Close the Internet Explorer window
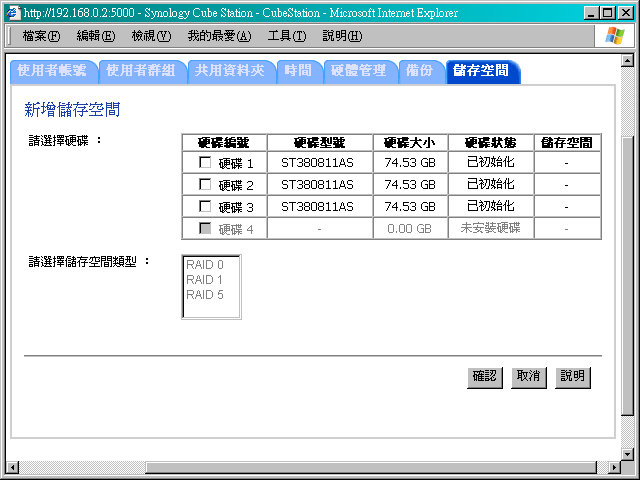Image resolution: width=640 pixels, height=480 pixels. coord(626,13)
